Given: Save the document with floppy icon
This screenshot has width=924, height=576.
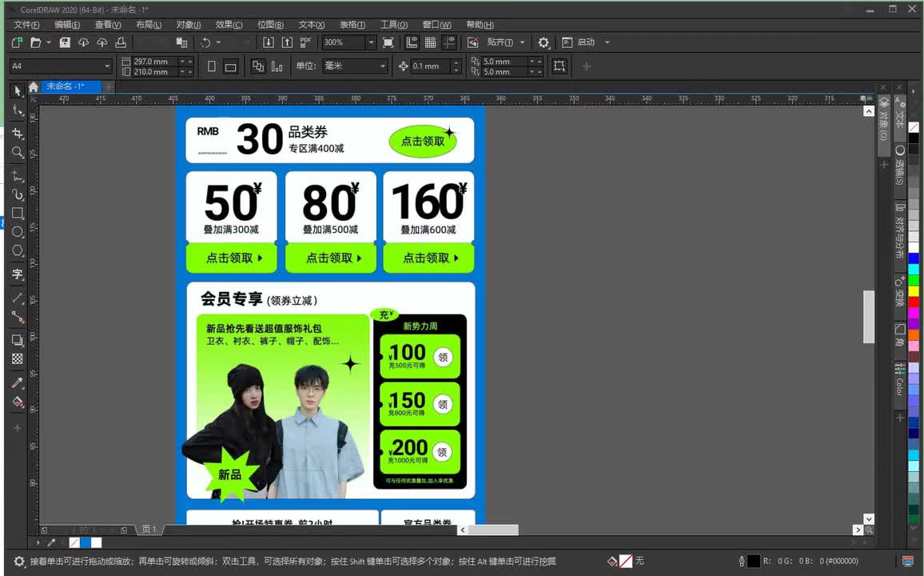Looking at the screenshot, I should (x=65, y=42).
